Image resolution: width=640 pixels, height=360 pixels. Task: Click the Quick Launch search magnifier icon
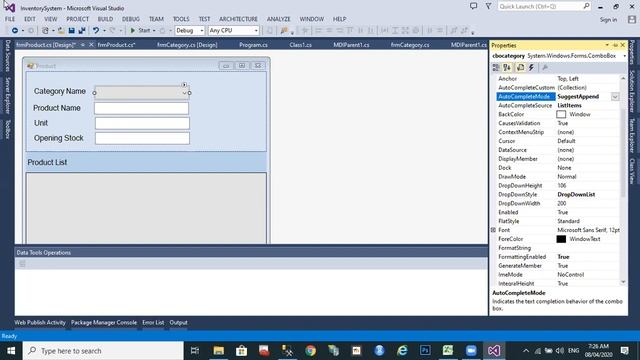586,6
